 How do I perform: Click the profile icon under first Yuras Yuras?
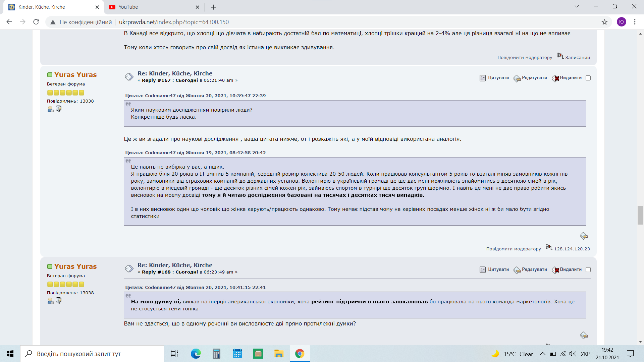[50, 109]
